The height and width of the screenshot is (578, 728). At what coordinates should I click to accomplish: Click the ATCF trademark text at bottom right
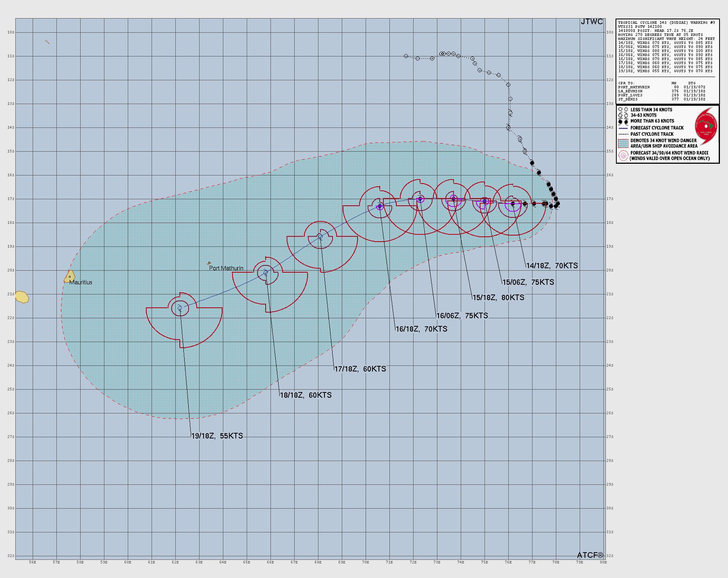(590, 555)
